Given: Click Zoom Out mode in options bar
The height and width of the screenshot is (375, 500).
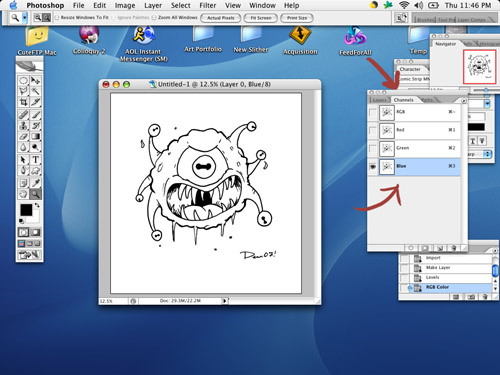Looking at the screenshot, I should (46, 18).
